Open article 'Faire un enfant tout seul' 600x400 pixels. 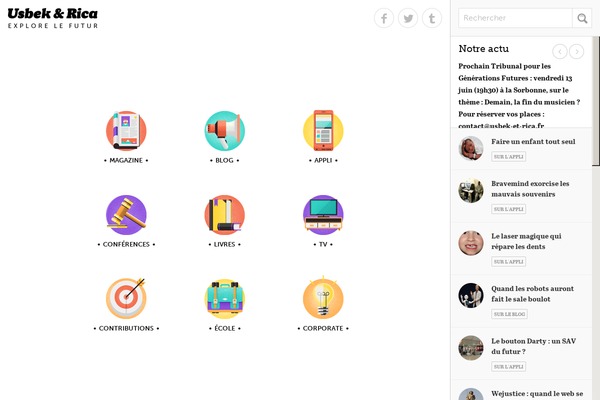click(533, 142)
